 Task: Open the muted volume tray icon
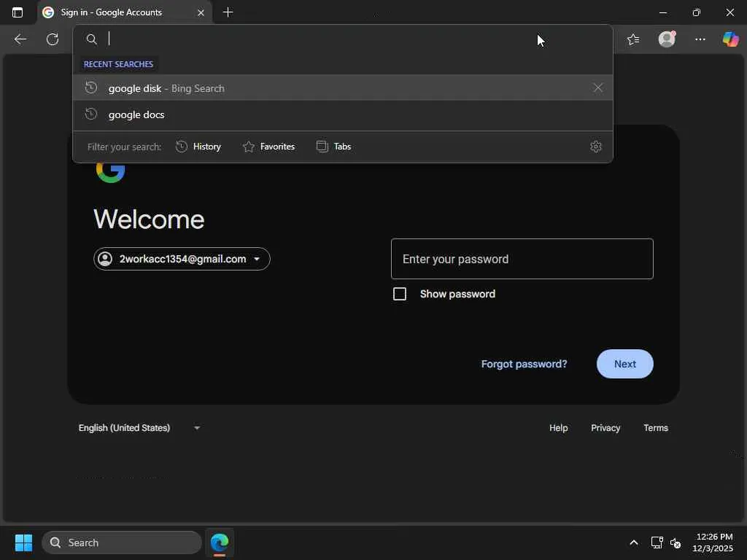(676, 542)
